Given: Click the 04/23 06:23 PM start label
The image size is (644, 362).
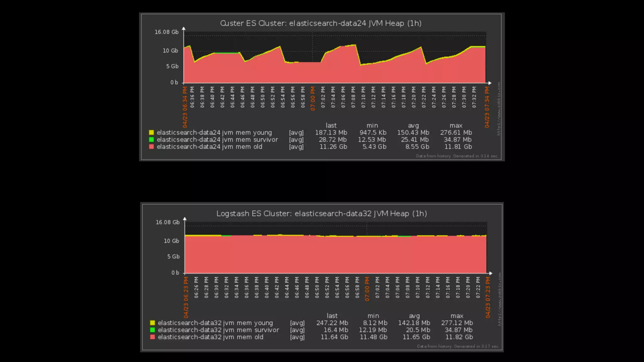Looking at the screenshot, I should [186, 297].
